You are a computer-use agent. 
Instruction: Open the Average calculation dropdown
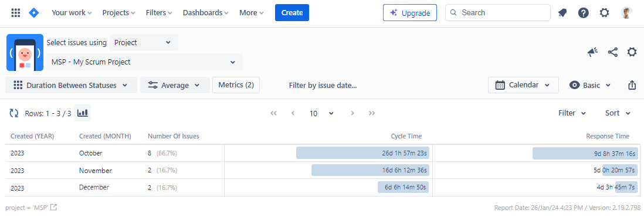[x=175, y=85]
